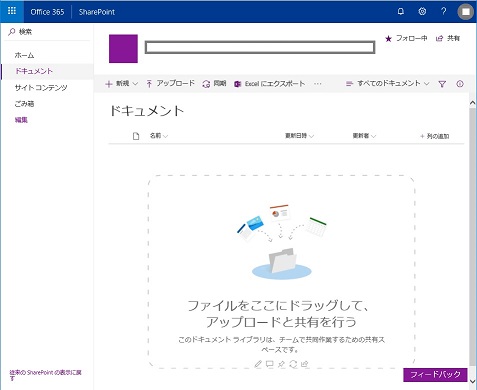Click the view list icon before すべてのドキュメント
477x390 pixels.
(x=349, y=84)
